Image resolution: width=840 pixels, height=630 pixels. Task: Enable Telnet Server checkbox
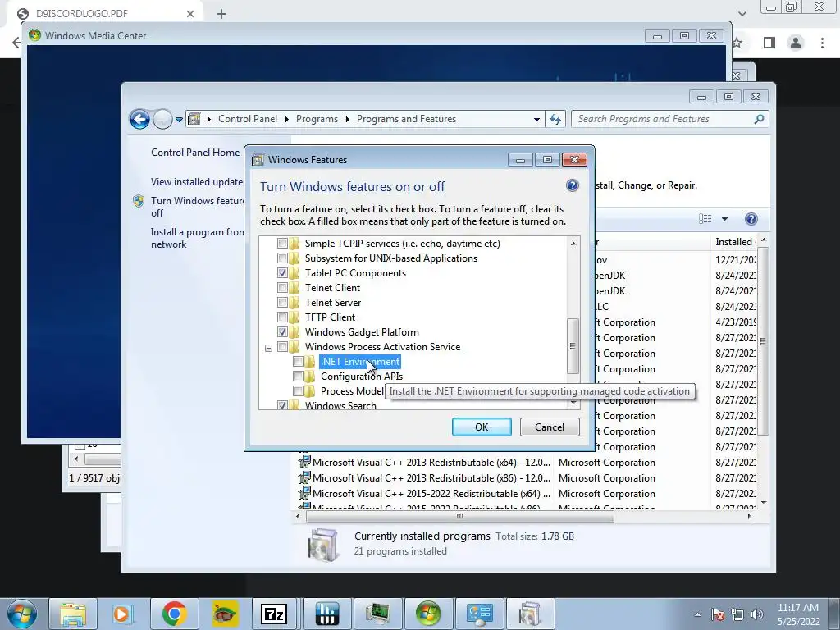click(x=282, y=302)
